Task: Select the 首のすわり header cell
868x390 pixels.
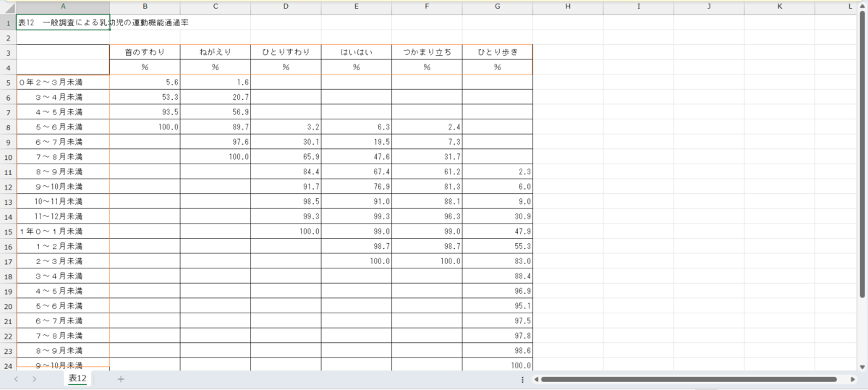Action: (x=145, y=52)
